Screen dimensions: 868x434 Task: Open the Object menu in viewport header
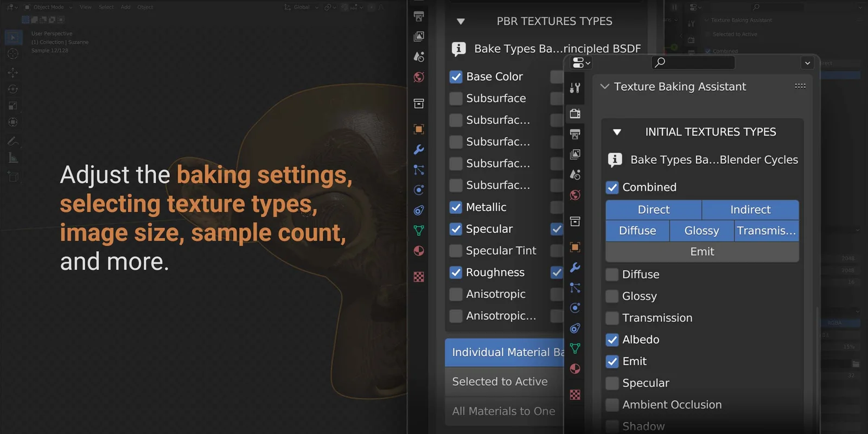(x=145, y=7)
